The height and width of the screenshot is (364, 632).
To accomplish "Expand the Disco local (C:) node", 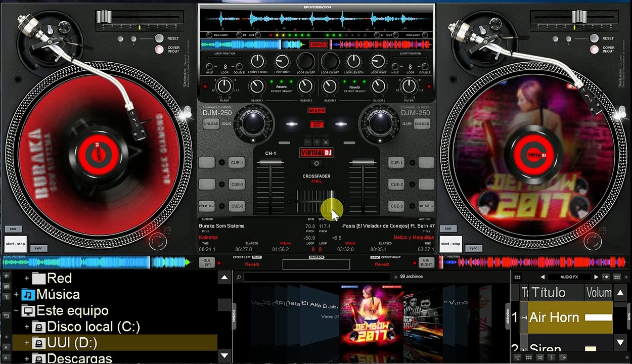I will (27, 327).
